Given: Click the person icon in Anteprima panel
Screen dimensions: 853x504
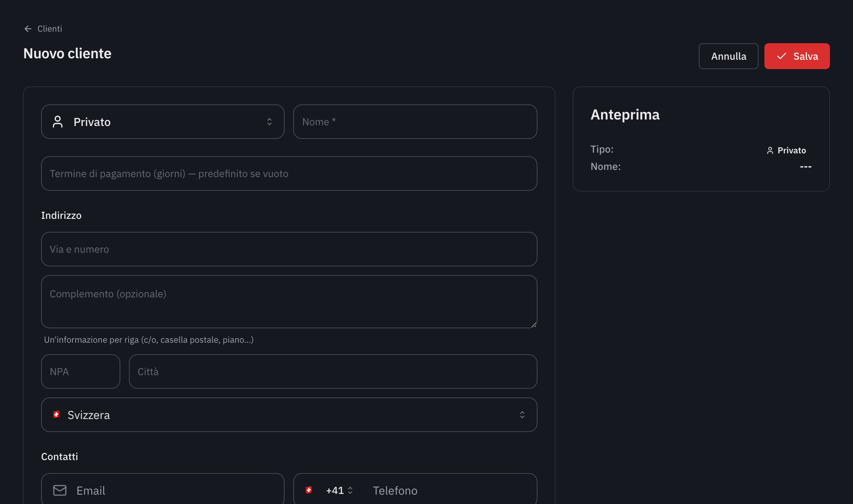Looking at the screenshot, I should 770,150.
